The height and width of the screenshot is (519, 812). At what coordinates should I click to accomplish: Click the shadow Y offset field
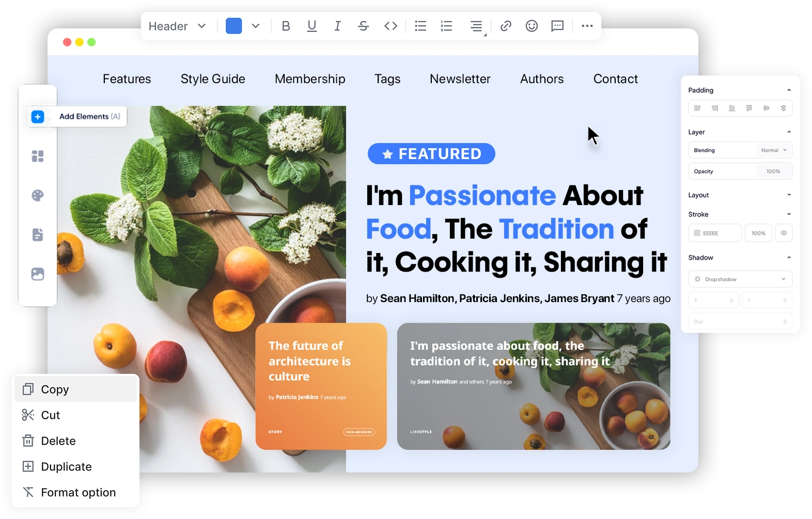click(767, 300)
